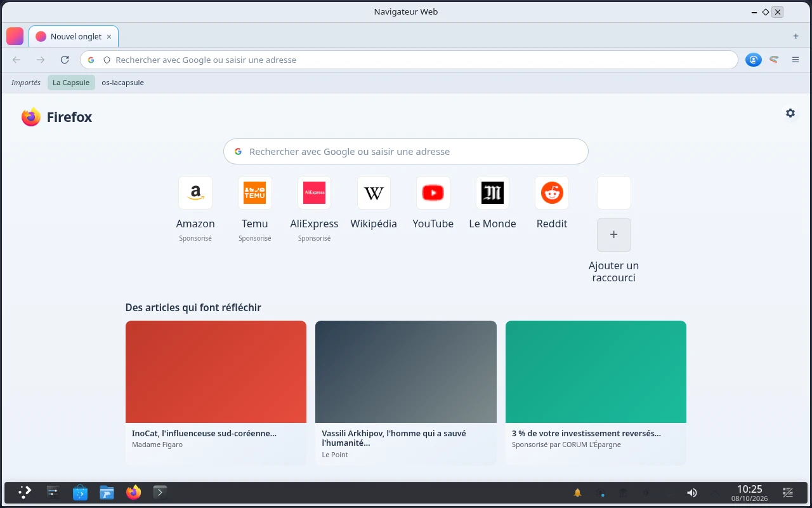Open a new tab with plus button
This screenshot has width=812, height=508.
pos(796,36)
